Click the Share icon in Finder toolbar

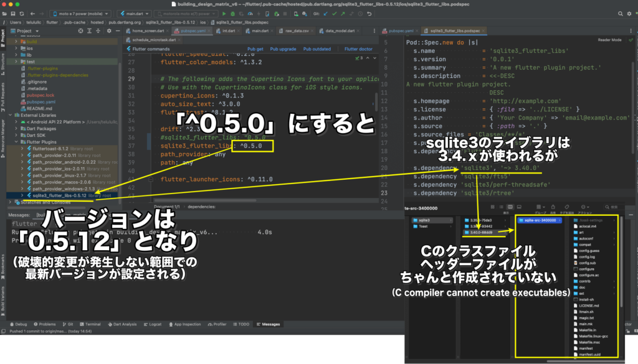553,207
